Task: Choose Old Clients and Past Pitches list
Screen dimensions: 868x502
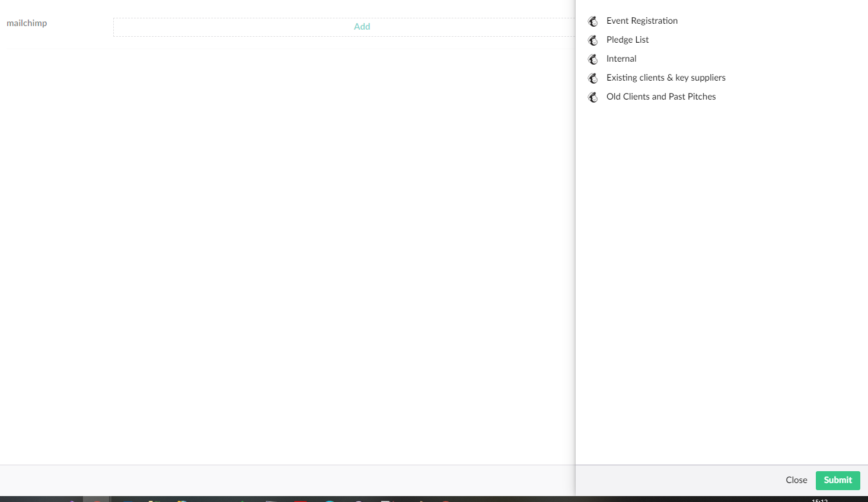Action: pyautogui.click(x=661, y=97)
